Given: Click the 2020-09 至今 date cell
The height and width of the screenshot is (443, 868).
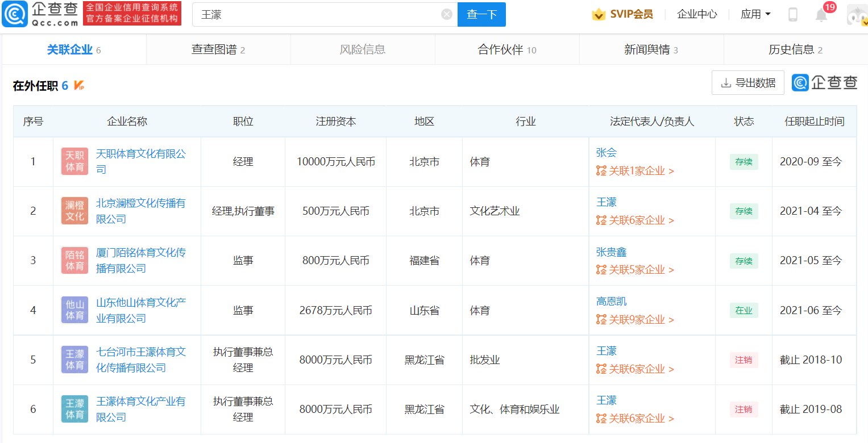Looking at the screenshot, I should pos(814,161).
